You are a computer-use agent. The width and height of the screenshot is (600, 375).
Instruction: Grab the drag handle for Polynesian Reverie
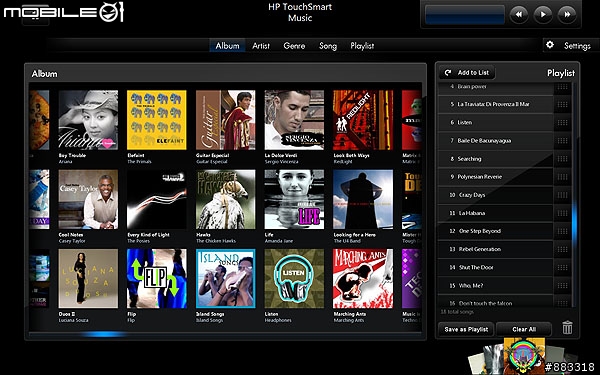pyautogui.click(x=562, y=177)
